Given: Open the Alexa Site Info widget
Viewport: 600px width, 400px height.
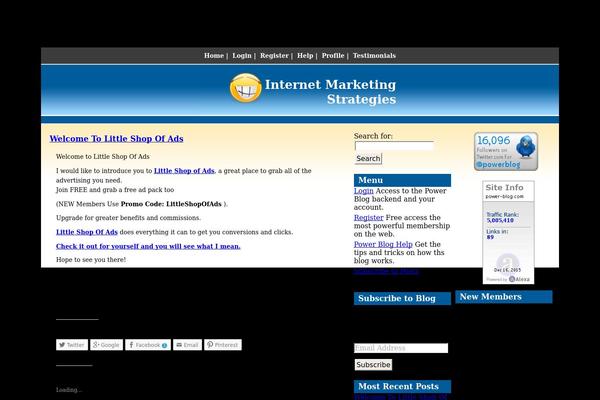Looking at the screenshot, I should point(508,232).
